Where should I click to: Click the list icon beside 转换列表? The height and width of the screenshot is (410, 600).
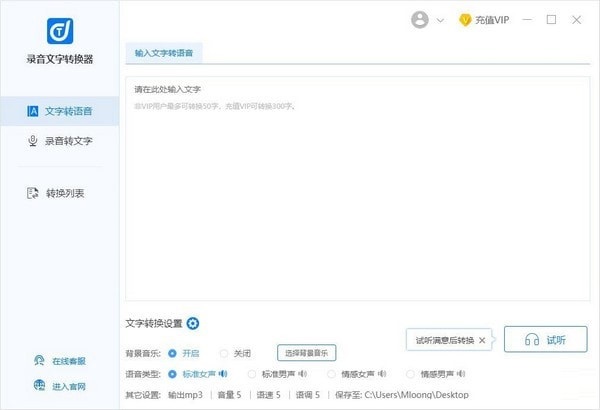33,193
